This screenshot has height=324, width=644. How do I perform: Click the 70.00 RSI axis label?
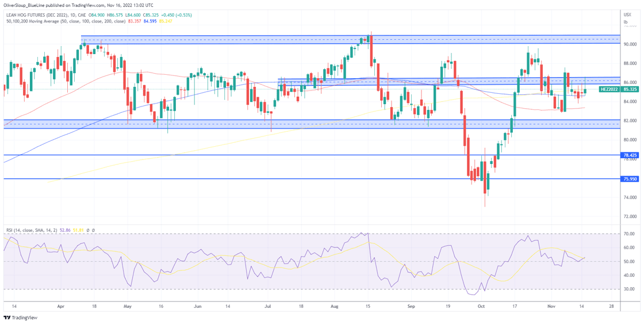(628, 234)
